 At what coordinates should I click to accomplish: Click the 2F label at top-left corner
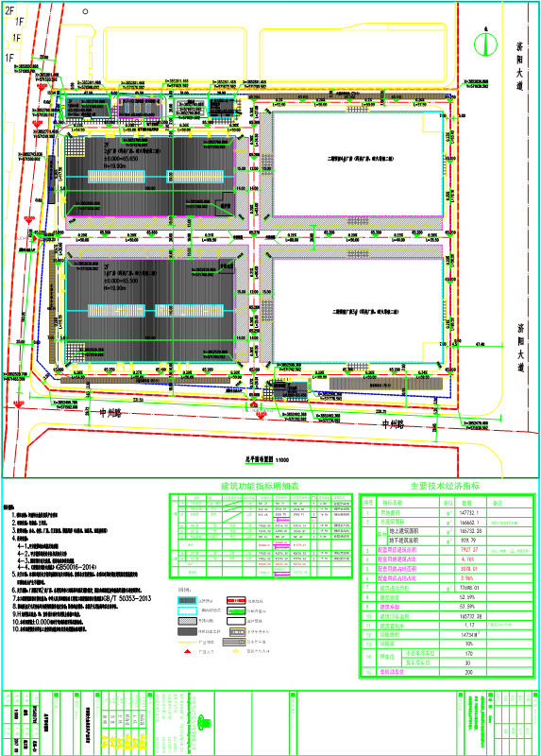9,10
